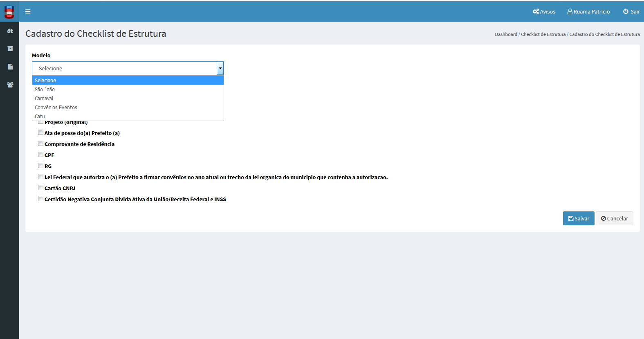Open Avisos notifications

(544, 11)
